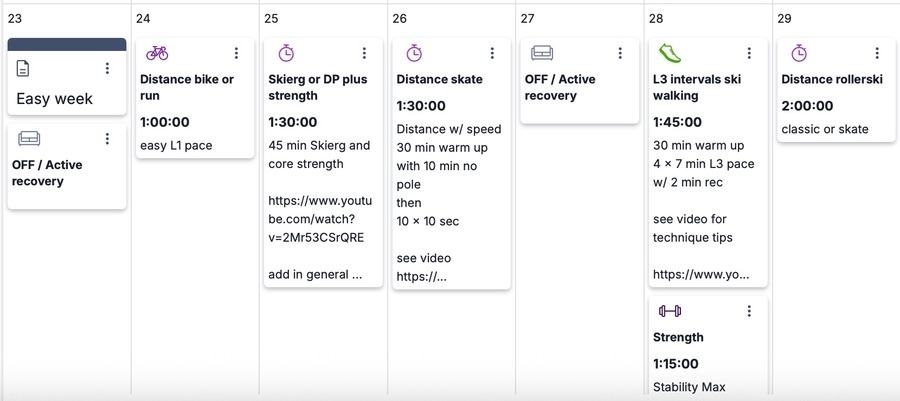Select the dark header bar above Easy week
Image resolution: width=900 pixels, height=401 pixels.
click(x=67, y=44)
